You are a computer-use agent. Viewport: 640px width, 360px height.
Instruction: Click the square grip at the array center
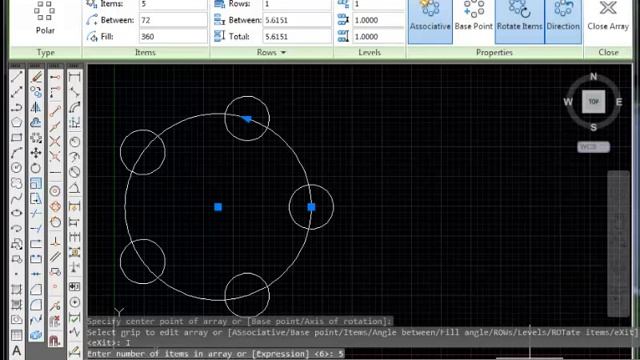[218, 207]
